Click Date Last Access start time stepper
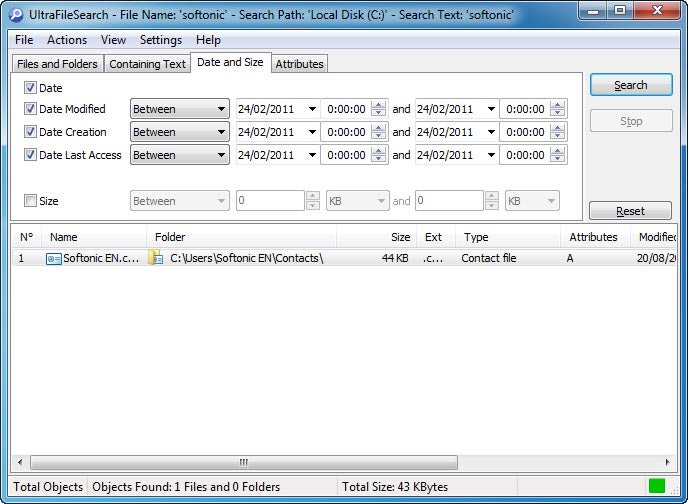 click(x=378, y=155)
